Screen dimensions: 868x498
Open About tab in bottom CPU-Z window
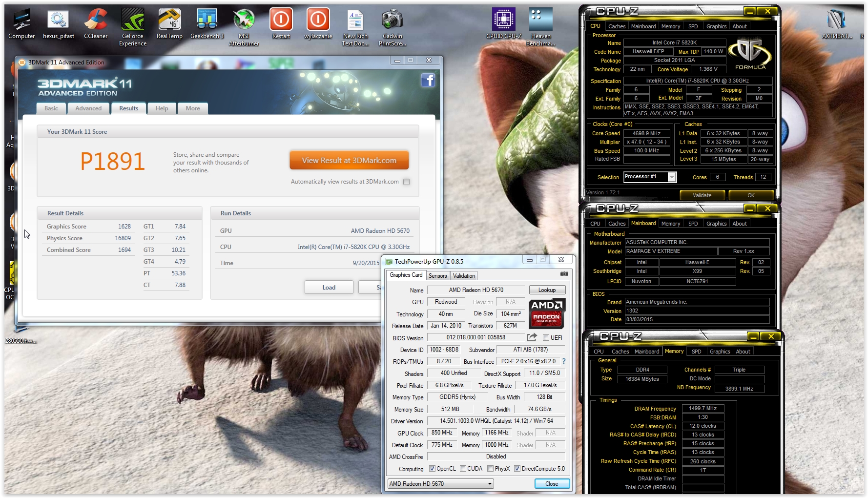coord(743,352)
